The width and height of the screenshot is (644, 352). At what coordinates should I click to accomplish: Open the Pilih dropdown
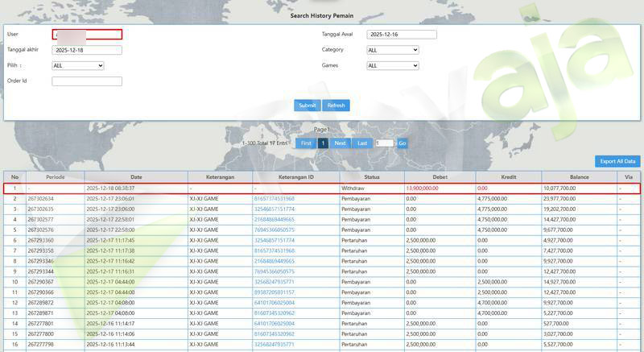[77, 66]
